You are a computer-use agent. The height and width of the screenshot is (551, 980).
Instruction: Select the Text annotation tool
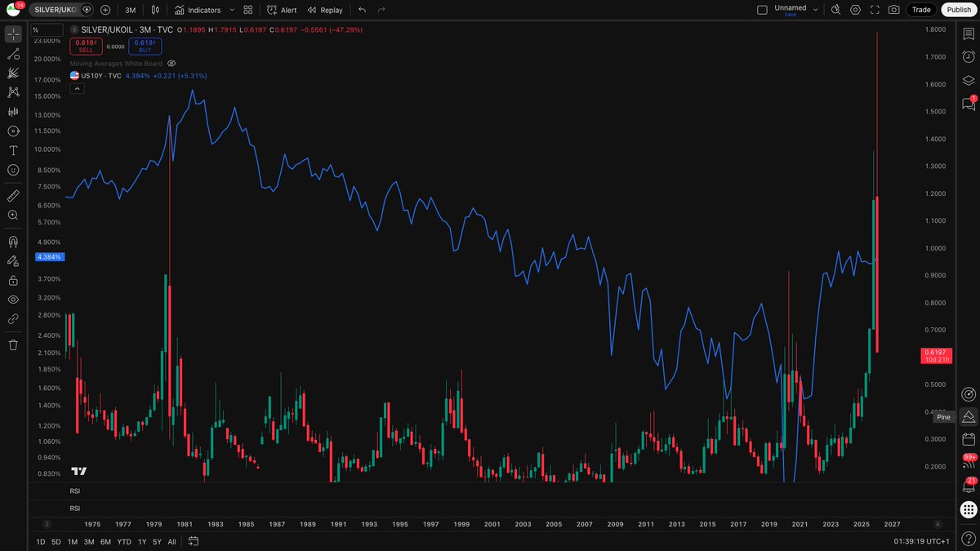coord(13,151)
